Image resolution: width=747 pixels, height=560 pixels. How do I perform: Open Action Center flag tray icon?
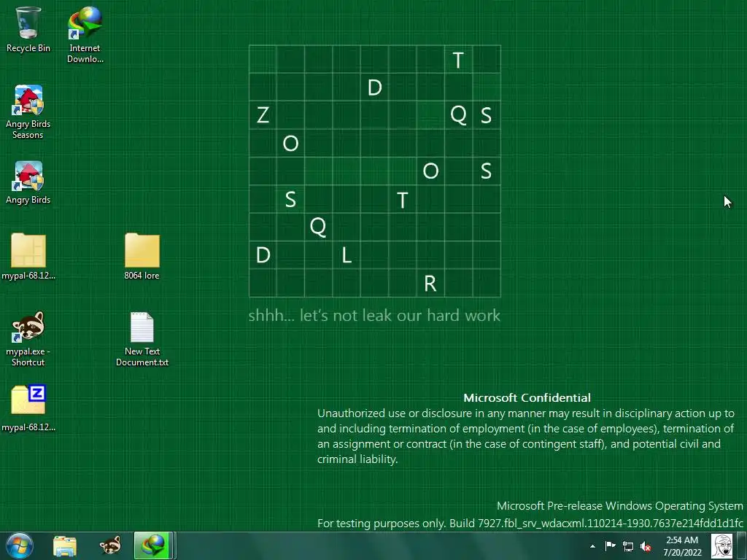[611, 546]
